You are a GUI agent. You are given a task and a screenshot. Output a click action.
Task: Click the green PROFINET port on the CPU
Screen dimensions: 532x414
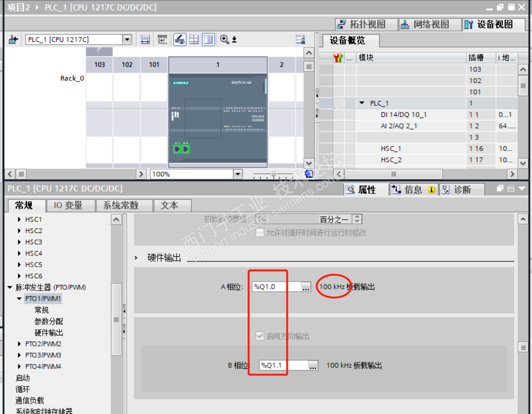[x=181, y=149]
